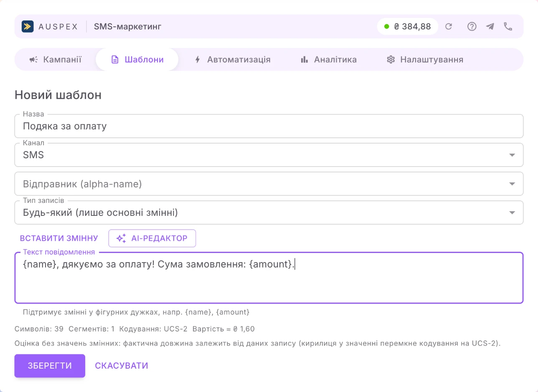The width and height of the screenshot is (538, 392).
Task: Click the Auspex logo icon
Action: pyautogui.click(x=28, y=27)
